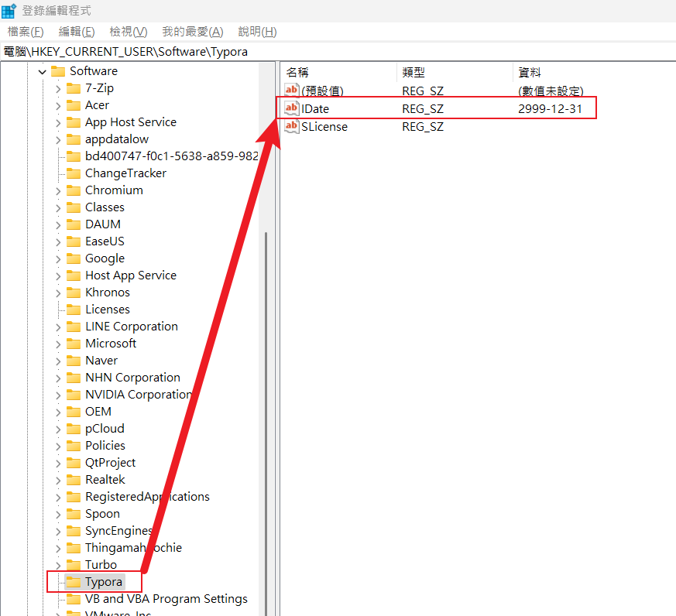Select the NHN Corporation key
This screenshot has height=616, width=676.
click(132, 378)
